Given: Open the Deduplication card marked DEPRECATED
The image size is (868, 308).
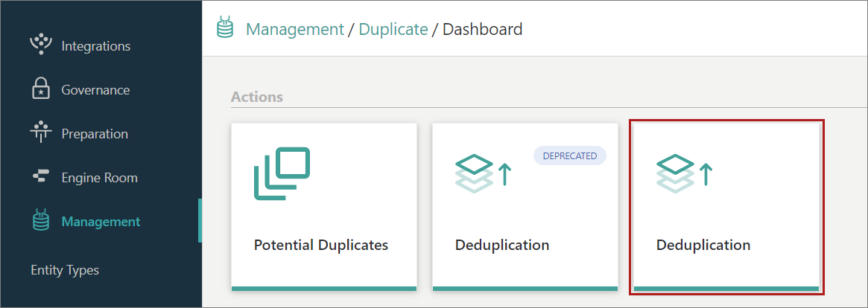Looking at the screenshot, I should pyautogui.click(x=525, y=207).
